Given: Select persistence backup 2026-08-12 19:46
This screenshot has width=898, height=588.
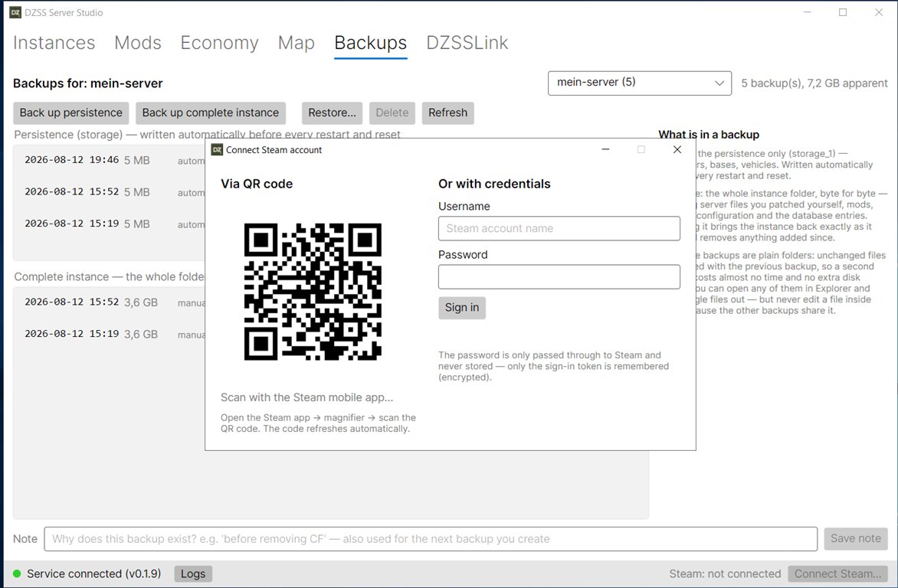Looking at the screenshot, I should point(110,160).
